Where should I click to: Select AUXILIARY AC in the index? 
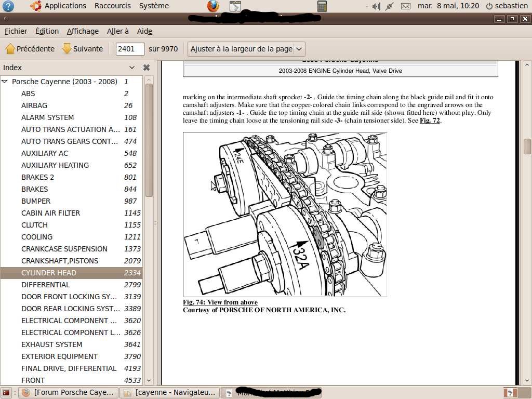(x=71, y=153)
